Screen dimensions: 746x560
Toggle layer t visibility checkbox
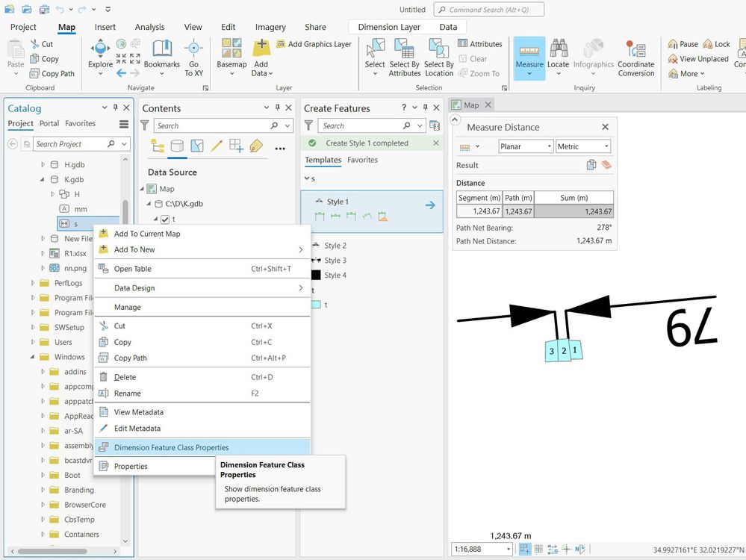pos(165,220)
